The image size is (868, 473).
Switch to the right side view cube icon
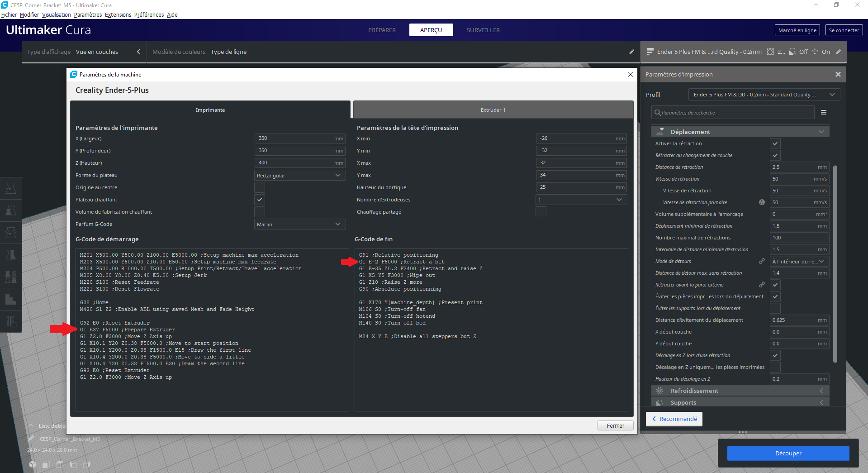point(87,464)
